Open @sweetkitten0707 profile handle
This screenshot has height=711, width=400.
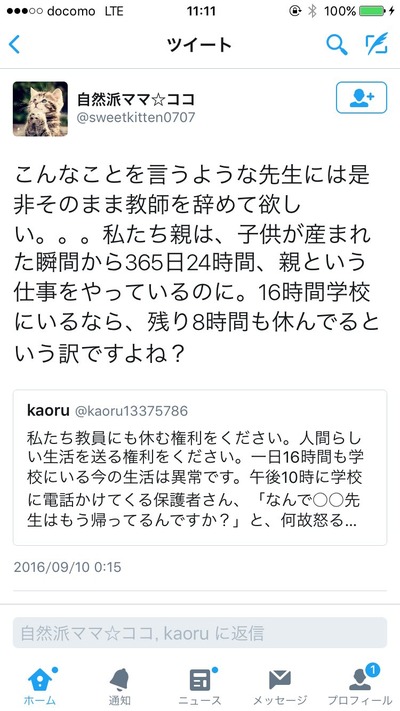(136, 117)
